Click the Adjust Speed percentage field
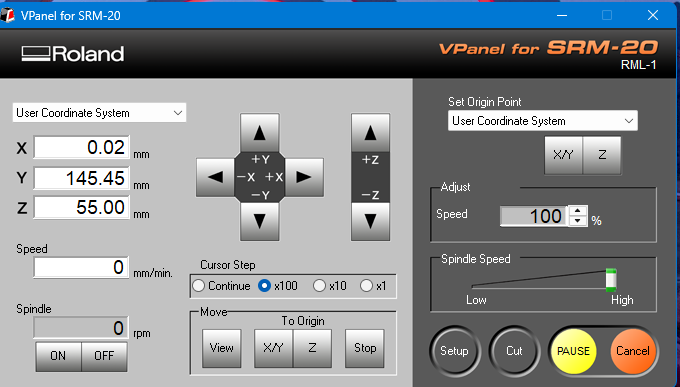680x387 pixels. pyautogui.click(x=534, y=216)
